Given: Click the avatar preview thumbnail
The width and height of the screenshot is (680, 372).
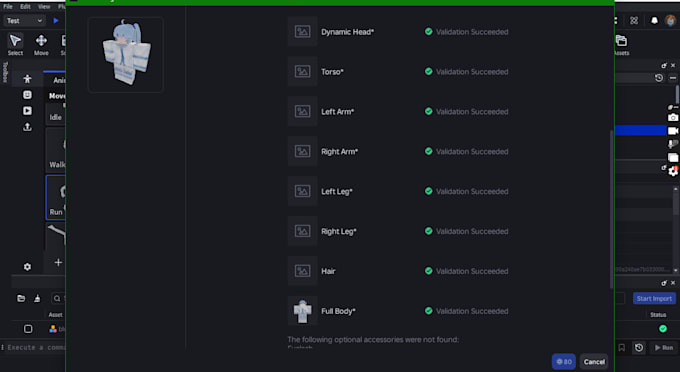Looking at the screenshot, I should [125, 55].
